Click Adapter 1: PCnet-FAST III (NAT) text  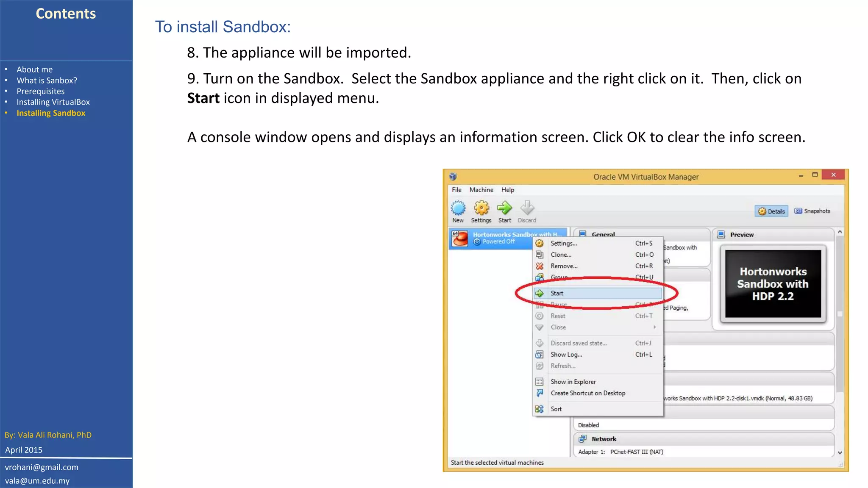point(620,452)
